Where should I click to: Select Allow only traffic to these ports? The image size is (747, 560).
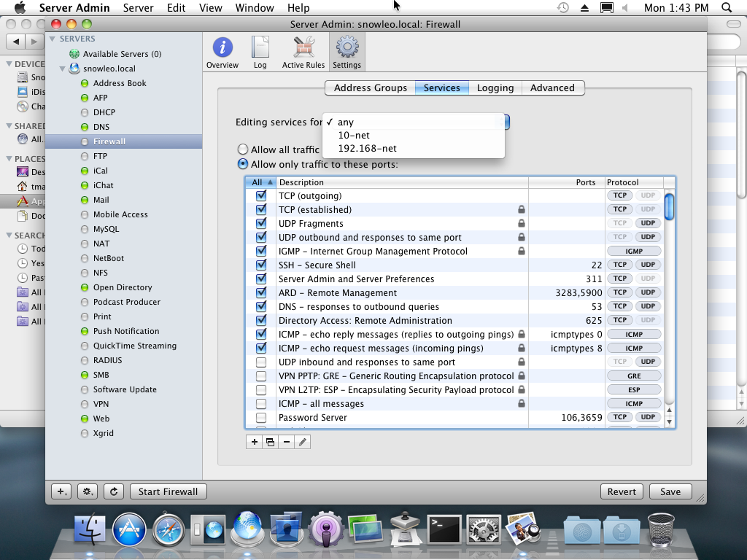pos(242,164)
